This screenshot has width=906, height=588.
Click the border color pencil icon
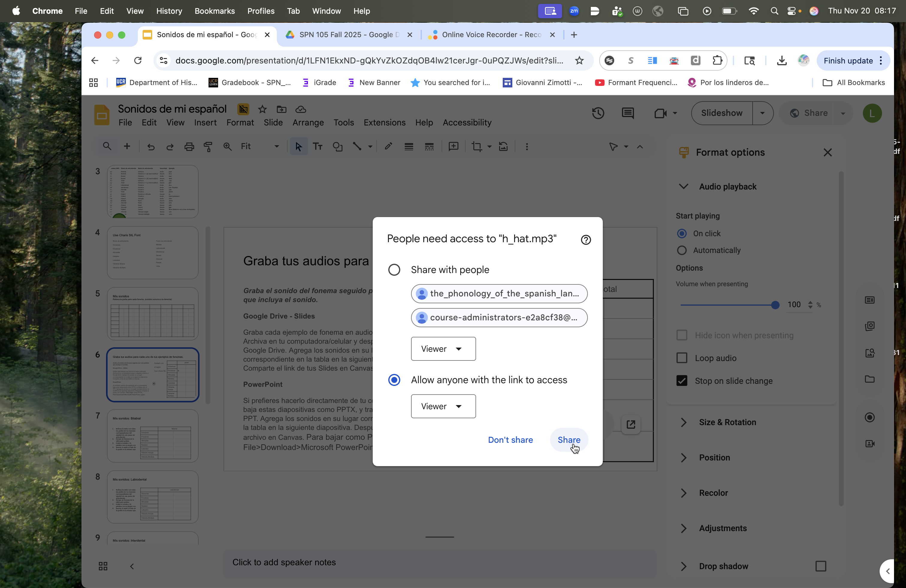point(388,146)
